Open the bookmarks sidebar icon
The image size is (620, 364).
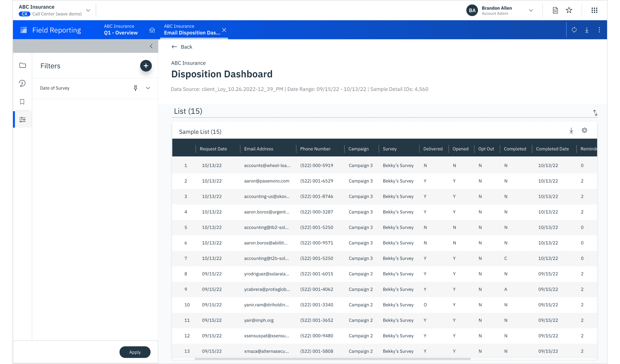[x=22, y=102]
